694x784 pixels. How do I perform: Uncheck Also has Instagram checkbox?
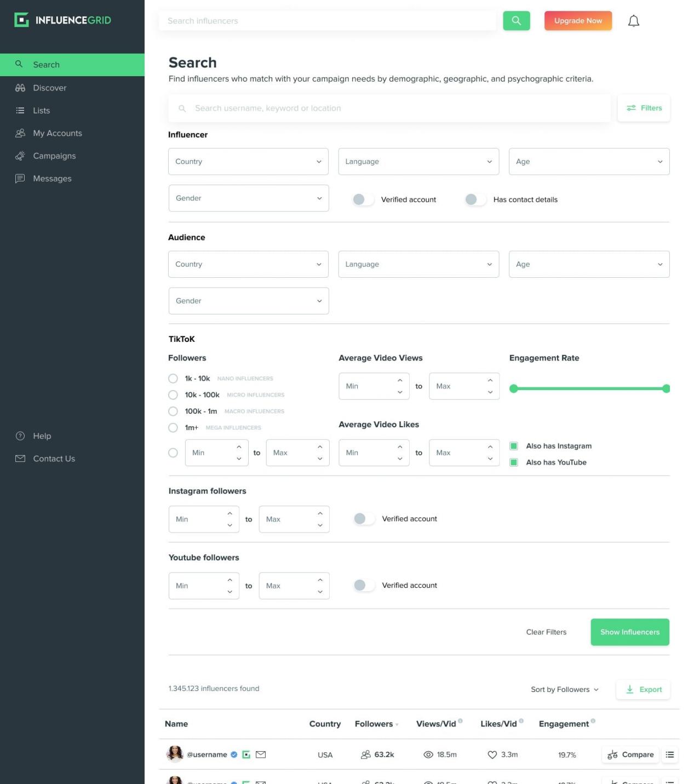tap(514, 446)
